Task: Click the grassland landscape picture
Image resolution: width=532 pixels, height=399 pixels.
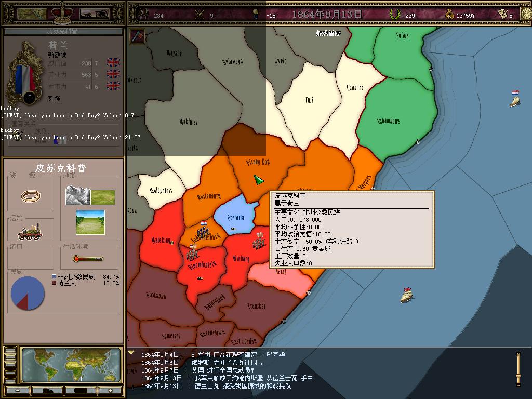Action: click(x=90, y=222)
